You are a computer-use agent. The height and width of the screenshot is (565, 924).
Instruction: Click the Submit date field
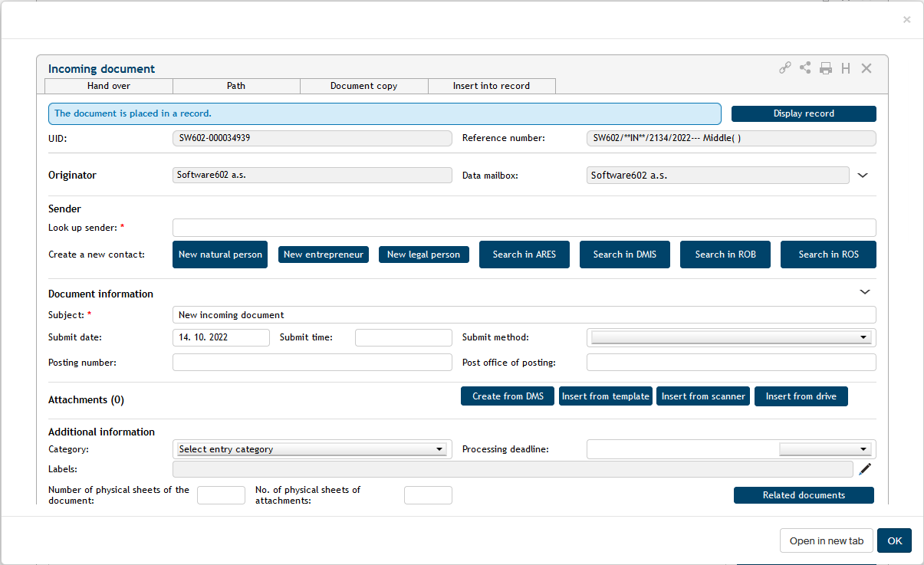click(221, 338)
